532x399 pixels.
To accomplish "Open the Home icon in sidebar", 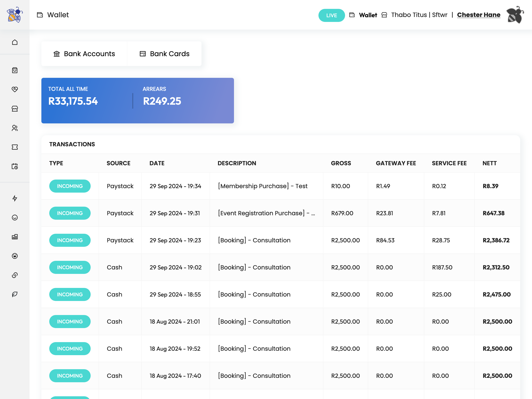I will click(15, 42).
